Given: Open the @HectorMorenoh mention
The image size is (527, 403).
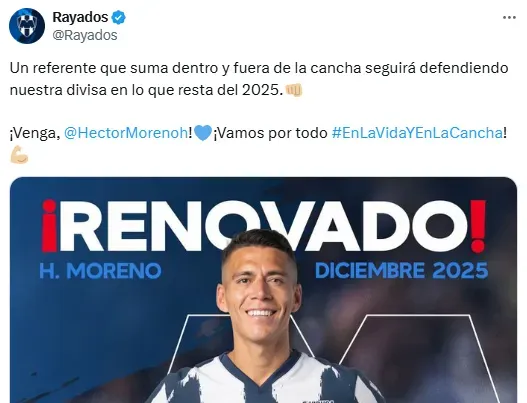Looking at the screenshot, I should (x=126, y=133).
